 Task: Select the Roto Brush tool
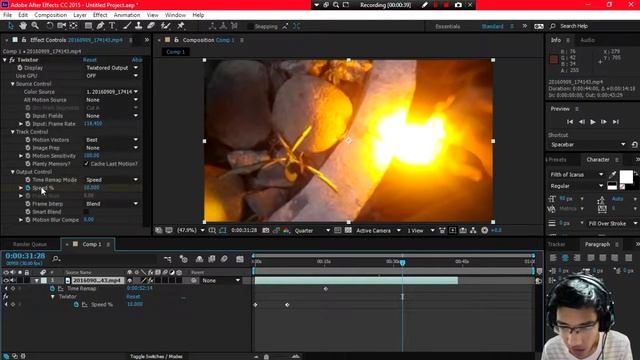[165, 26]
